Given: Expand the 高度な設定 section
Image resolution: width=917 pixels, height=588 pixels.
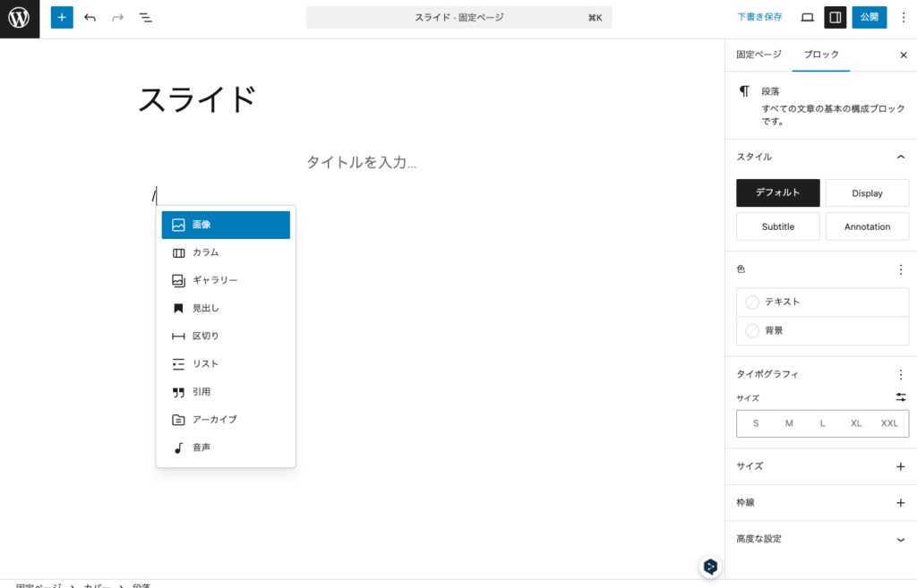Looking at the screenshot, I should (x=820, y=539).
